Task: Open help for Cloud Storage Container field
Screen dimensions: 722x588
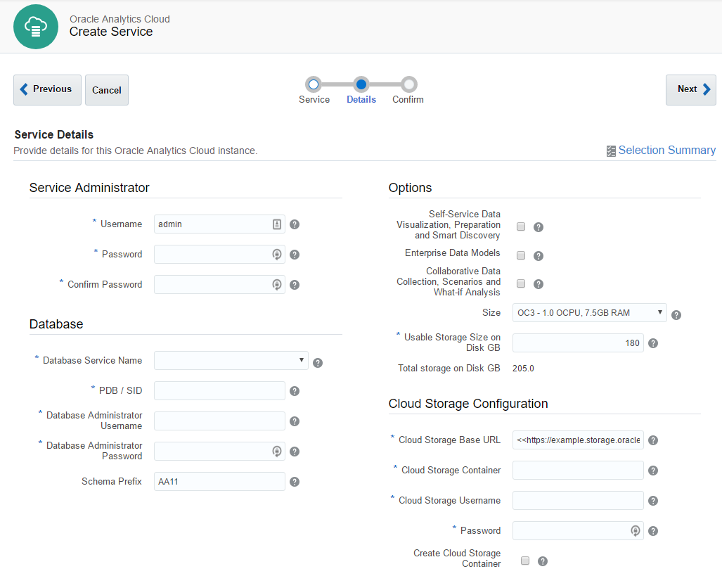Action: tap(653, 471)
